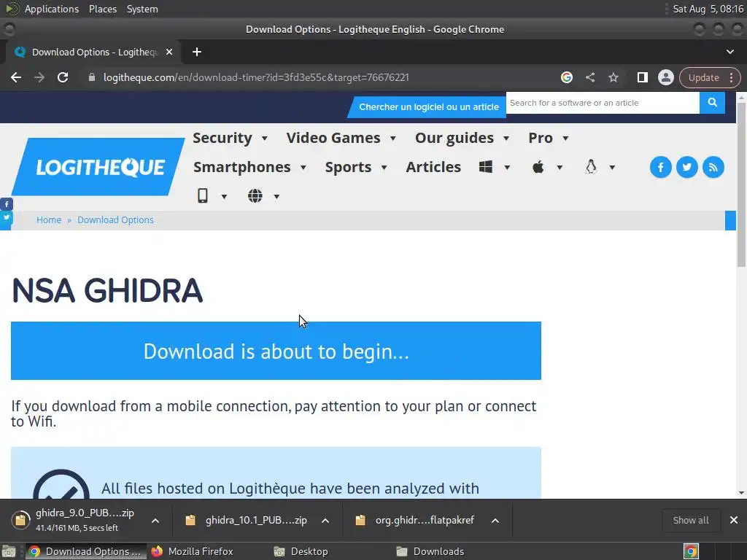Image resolution: width=747 pixels, height=560 pixels.
Task: Open Chrome's three-dot menu
Action: 731,77
